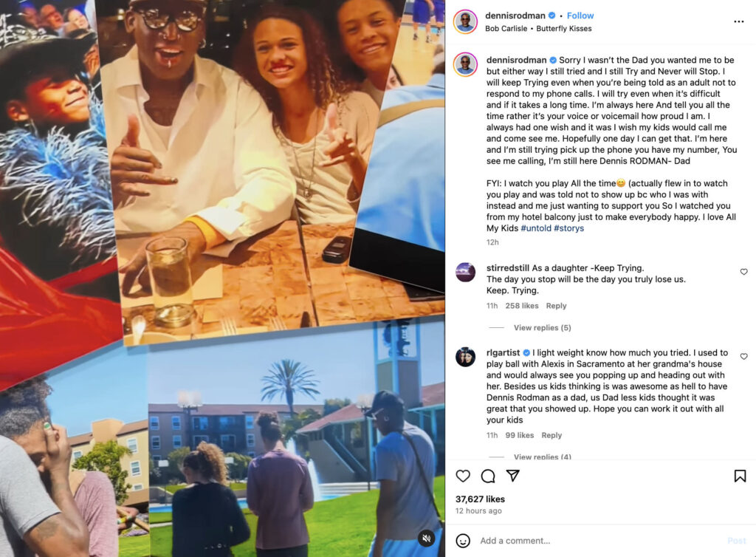This screenshot has height=557, width=756.
Task: View the 37,627 likes list
Action: coord(480,499)
